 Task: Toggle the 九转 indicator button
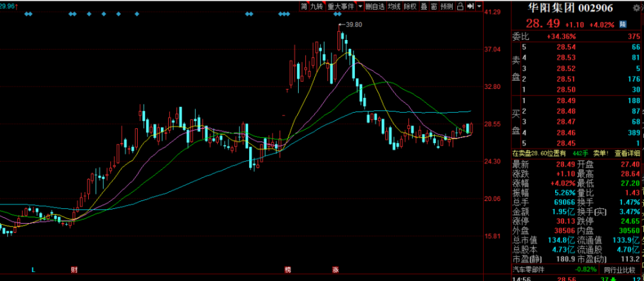317,6
